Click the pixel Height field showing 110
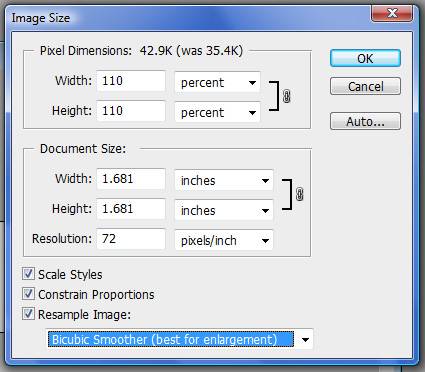Viewport: 425px width, 372px height. (x=131, y=111)
